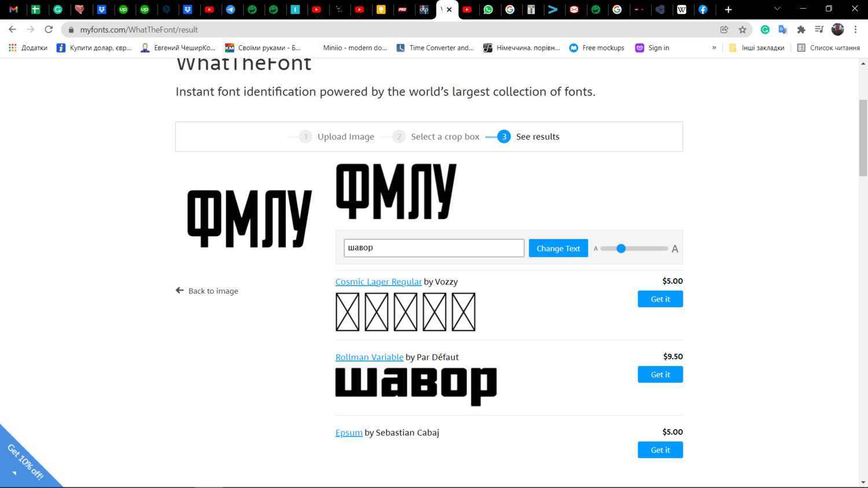Click the small A size icon
This screenshot has width=868, height=488.
pos(595,249)
